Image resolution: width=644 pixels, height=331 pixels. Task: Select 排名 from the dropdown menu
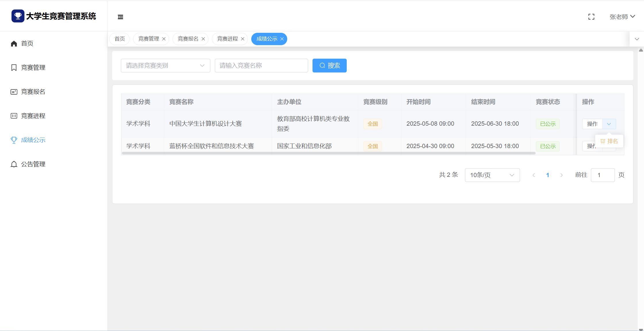(x=609, y=141)
